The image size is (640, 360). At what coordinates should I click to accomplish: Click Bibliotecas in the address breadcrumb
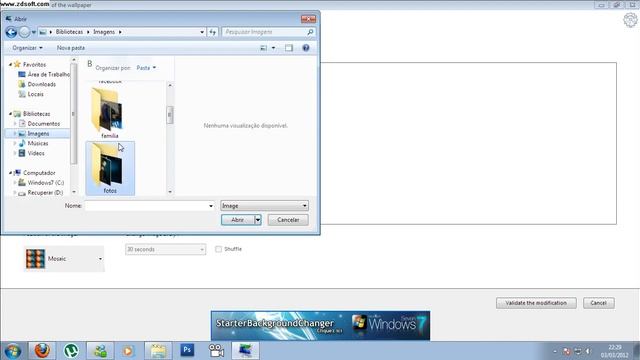coord(69,32)
